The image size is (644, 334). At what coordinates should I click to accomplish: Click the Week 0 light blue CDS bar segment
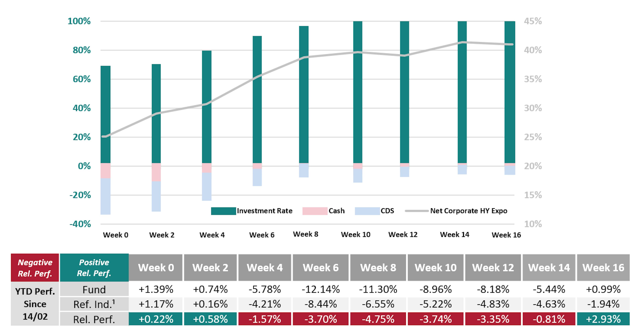tap(105, 196)
